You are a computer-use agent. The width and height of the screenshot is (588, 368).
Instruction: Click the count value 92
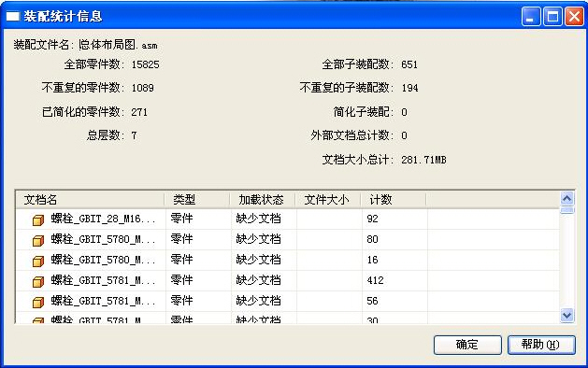372,219
